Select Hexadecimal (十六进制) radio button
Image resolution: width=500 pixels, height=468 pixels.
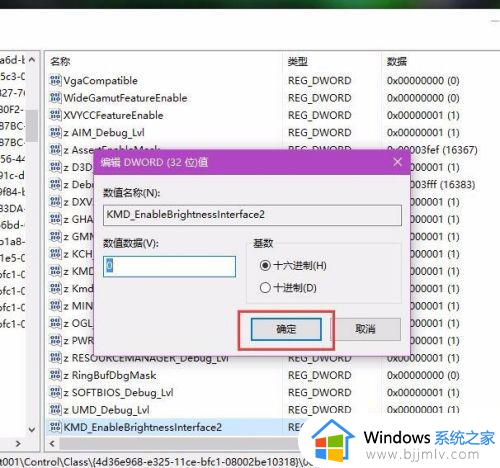[x=265, y=265]
